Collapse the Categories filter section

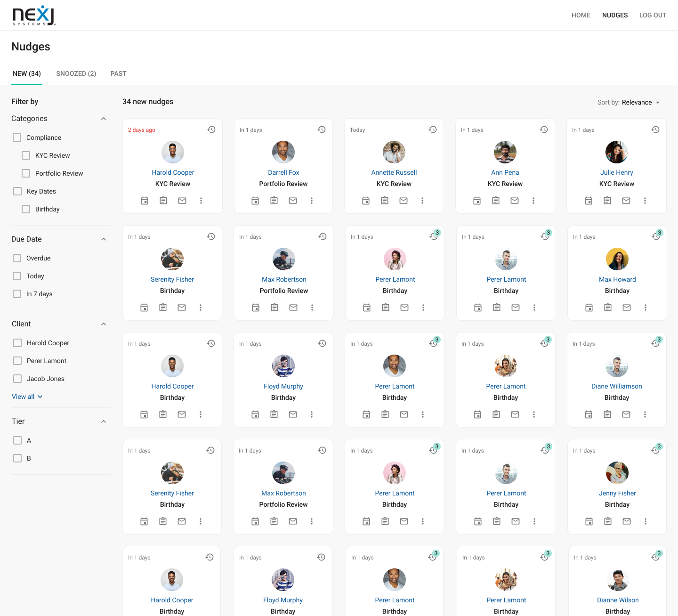coord(104,119)
